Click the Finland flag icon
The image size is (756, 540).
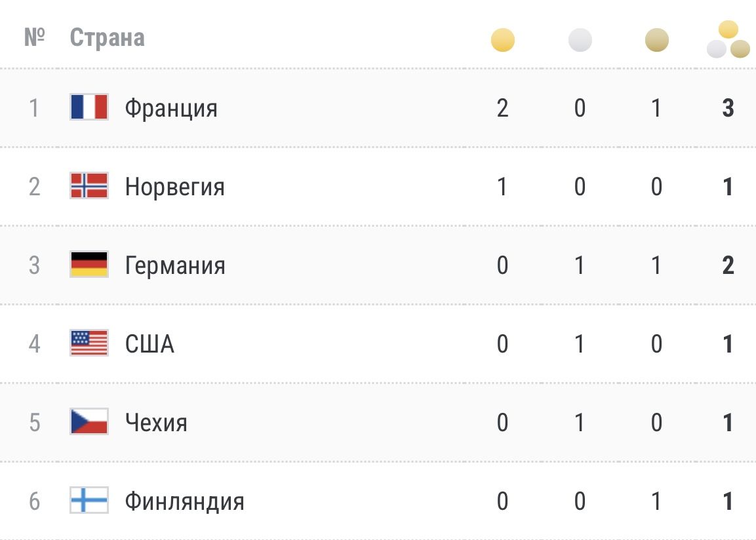(x=89, y=500)
